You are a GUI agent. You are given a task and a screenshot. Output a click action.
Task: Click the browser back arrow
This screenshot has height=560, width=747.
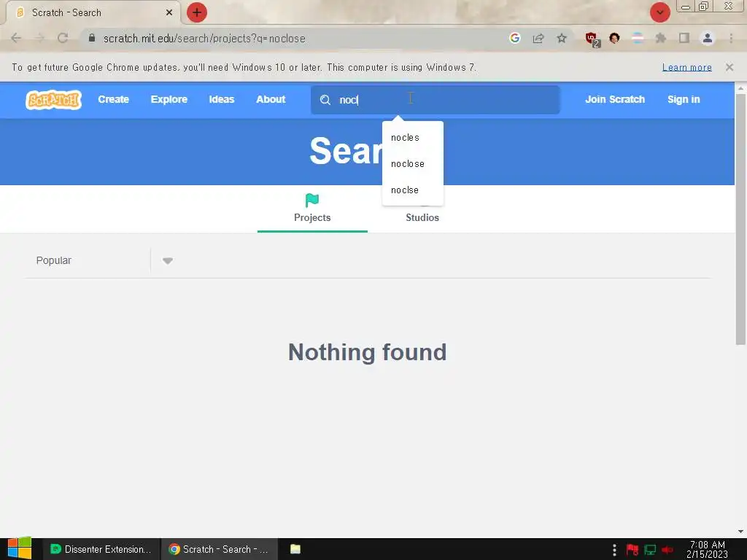[x=16, y=38]
